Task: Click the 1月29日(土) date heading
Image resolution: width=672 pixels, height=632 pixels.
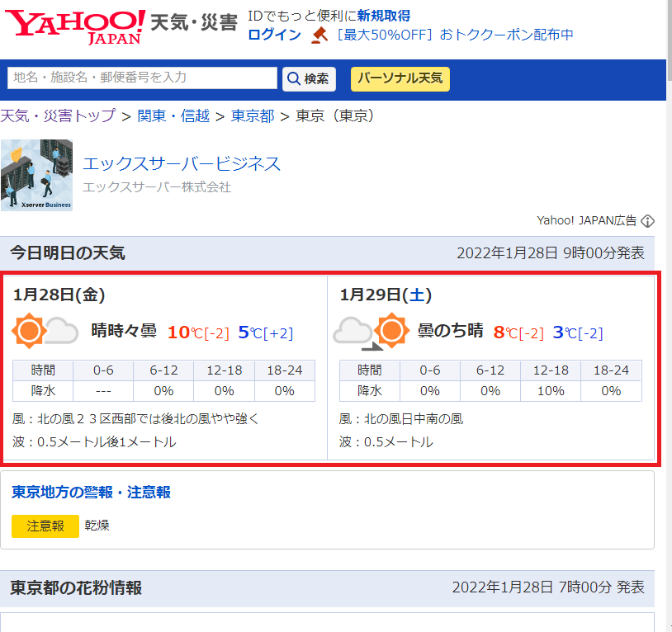Action: pyautogui.click(x=386, y=295)
